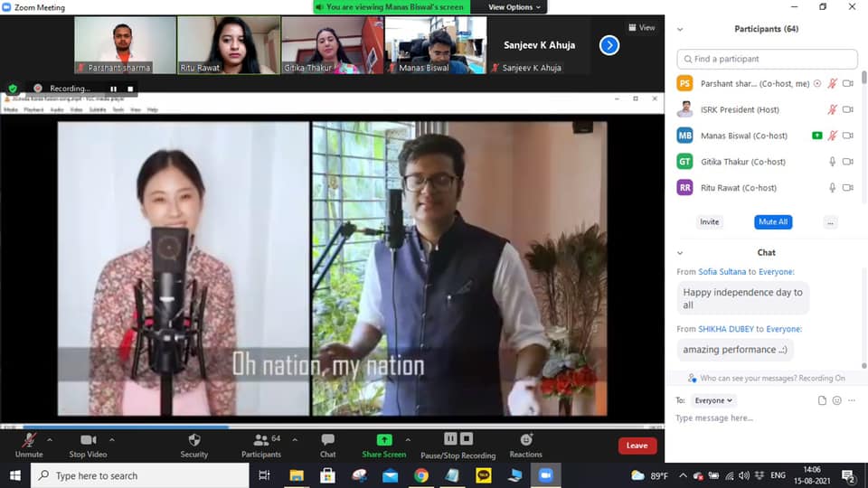Open the Audio menu in media player
The height and width of the screenshot is (488, 868).
58,109
